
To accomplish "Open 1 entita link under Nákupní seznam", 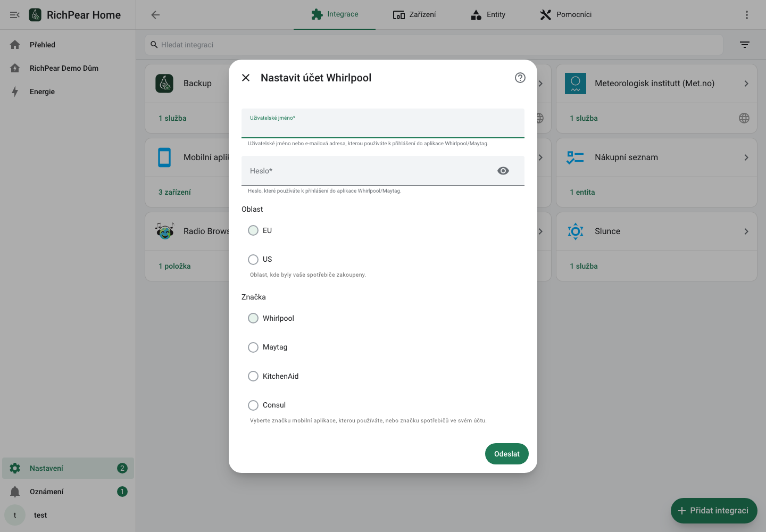I will click(x=582, y=192).
